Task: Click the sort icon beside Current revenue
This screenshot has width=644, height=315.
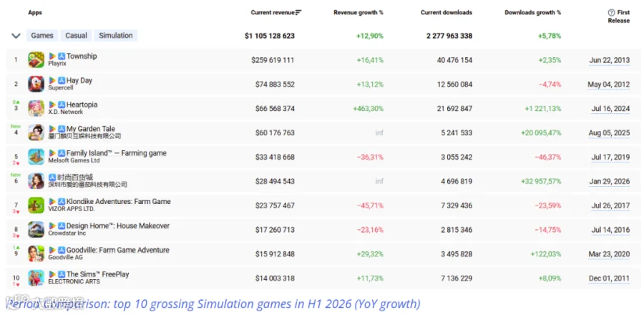Action: click(x=298, y=13)
